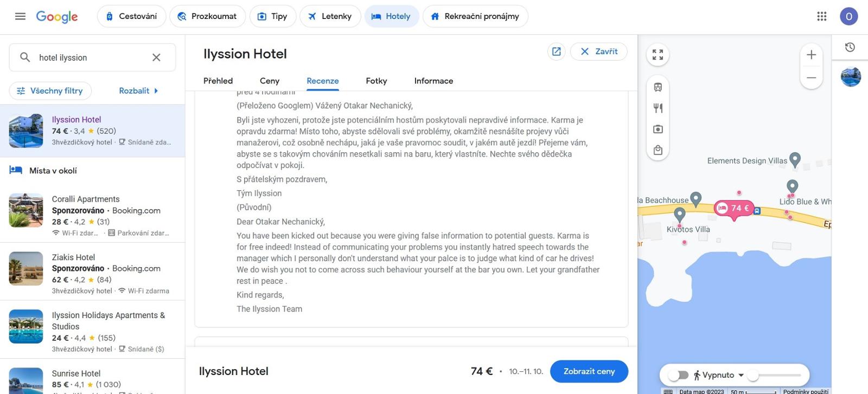Image resolution: width=868 pixels, height=394 pixels.
Task: Adjust the walking distance slider handle
Action: coord(752,375)
